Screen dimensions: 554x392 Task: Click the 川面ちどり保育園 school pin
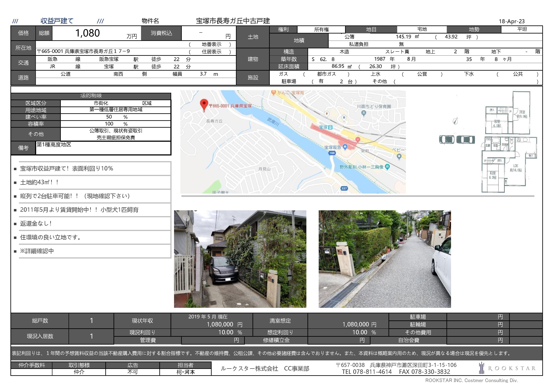364,112
